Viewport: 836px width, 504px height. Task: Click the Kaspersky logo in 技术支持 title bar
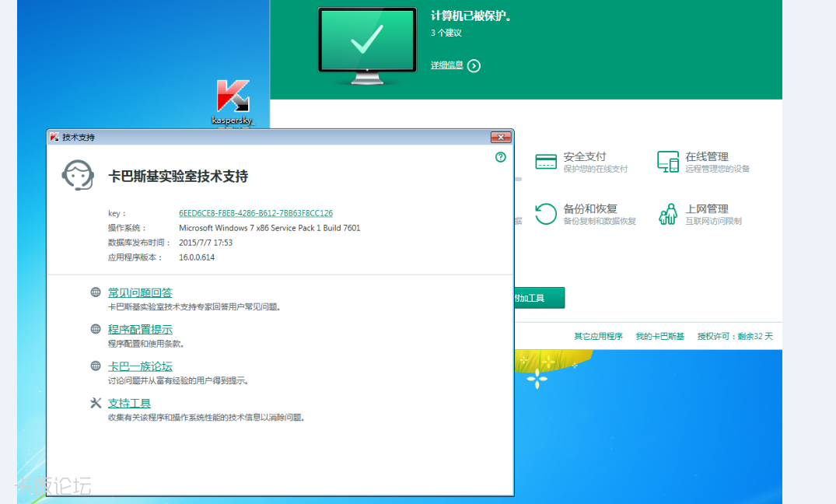pos(54,137)
